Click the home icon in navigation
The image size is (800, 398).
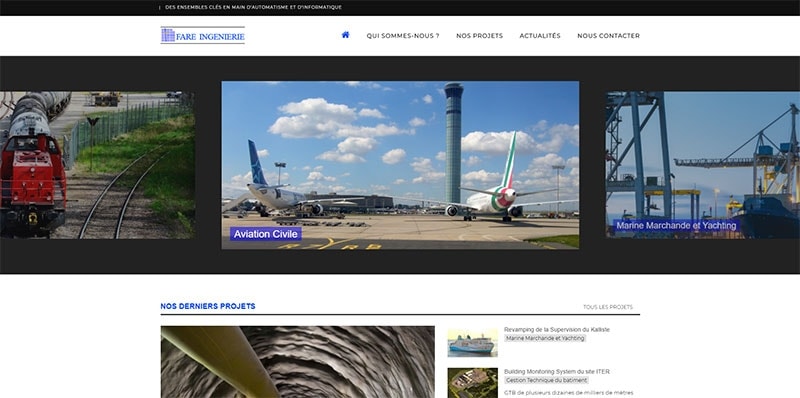(345, 35)
